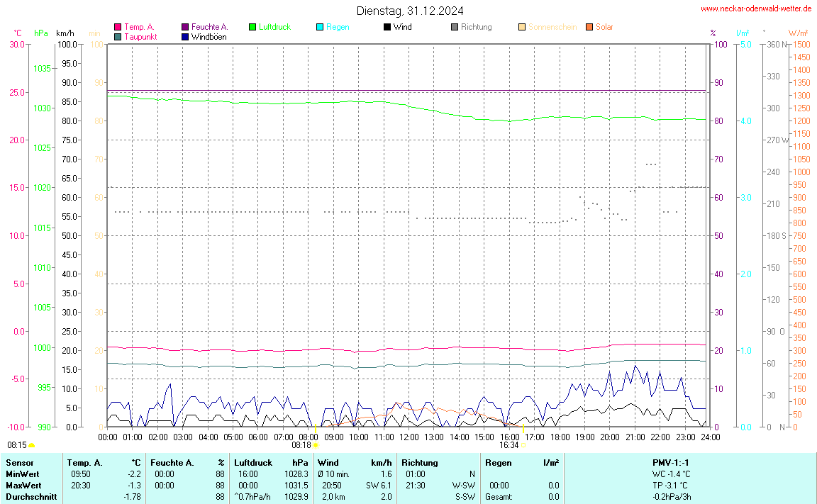Image resolution: width=817 pixels, height=504 pixels.
Task: Open the neckar-odenwald-wetter.de website link
Action: (x=756, y=9)
